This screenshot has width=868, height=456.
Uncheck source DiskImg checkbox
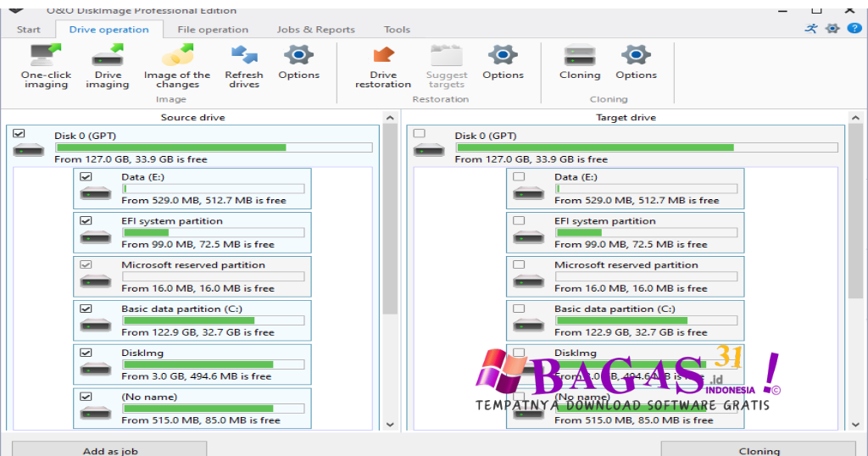(86, 353)
